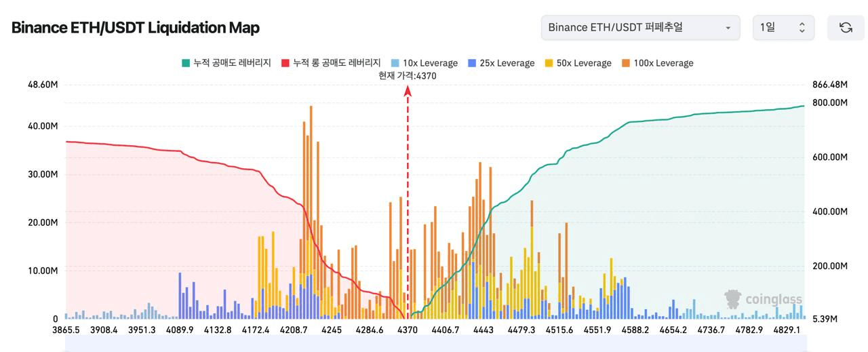Click the green 누적 공매도 legend swatch
Screen dimensions: 868x352
pos(185,63)
